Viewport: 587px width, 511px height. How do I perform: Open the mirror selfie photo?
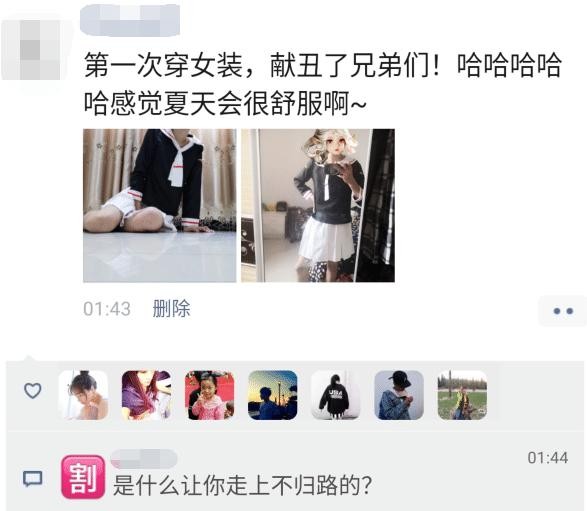click(x=318, y=206)
